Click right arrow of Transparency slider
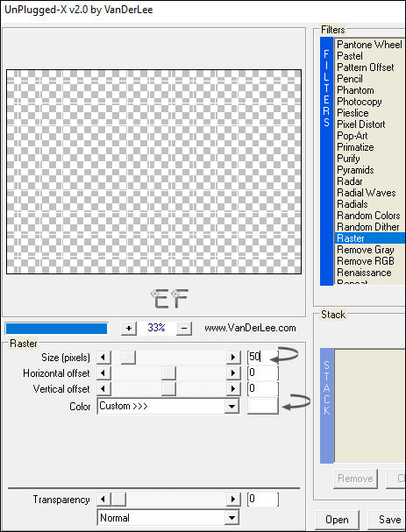Image resolution: width=406 pixels, height=532 pixels. (233, 500)
